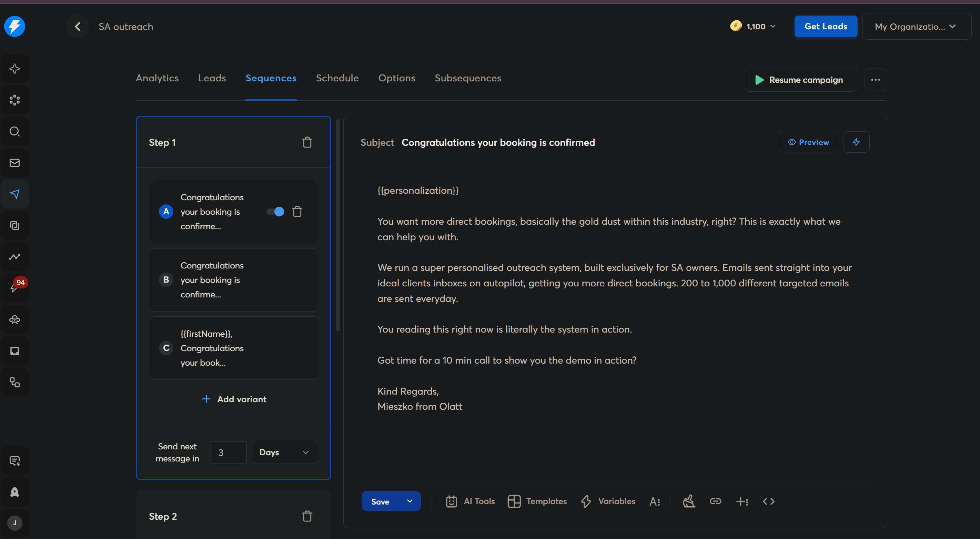The image size is (980, 539).
Task: Open the email inbox sidebar icon
Action: click(x=14, y=163)
